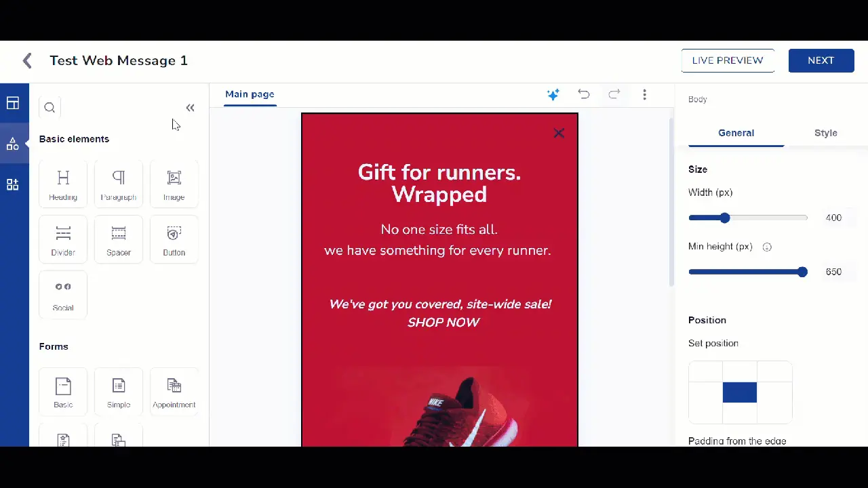868x488 pixels.
Task: Select the middle-left position cell
Action: pos(705,392)
